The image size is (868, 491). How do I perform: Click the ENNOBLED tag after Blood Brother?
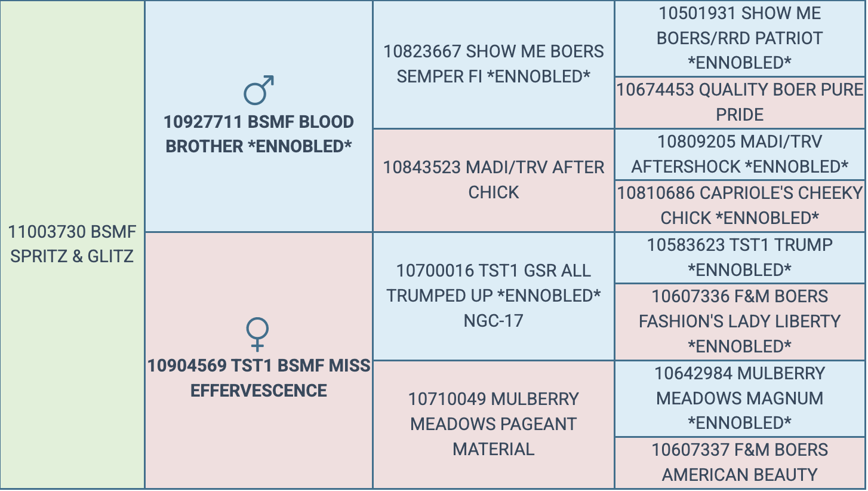299,146
